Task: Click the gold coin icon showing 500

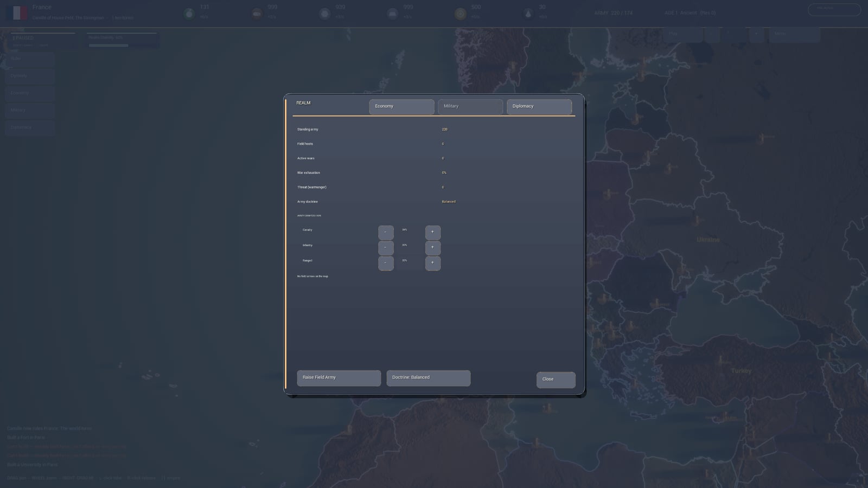Action: click(x=460, y=14)
